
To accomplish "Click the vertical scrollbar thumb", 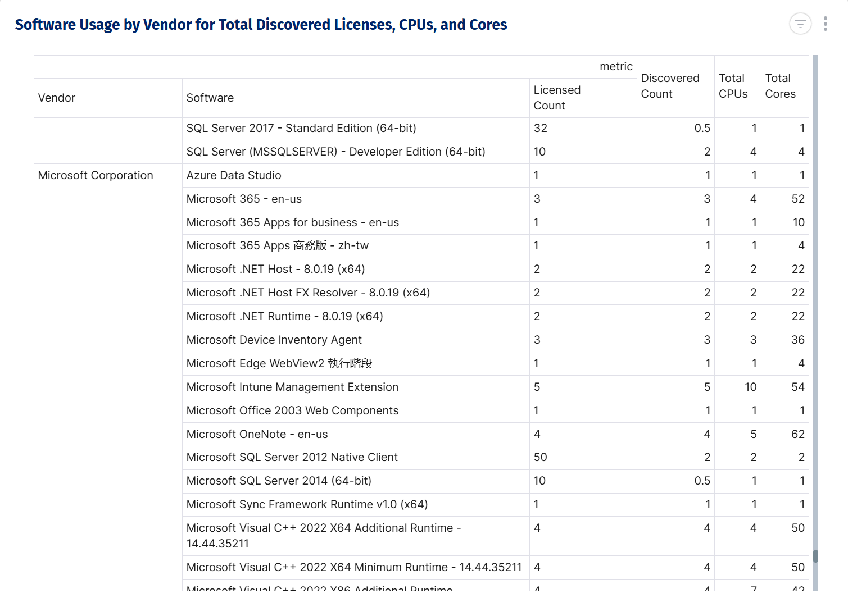I will pyautogui.click(x=815, y=556).
